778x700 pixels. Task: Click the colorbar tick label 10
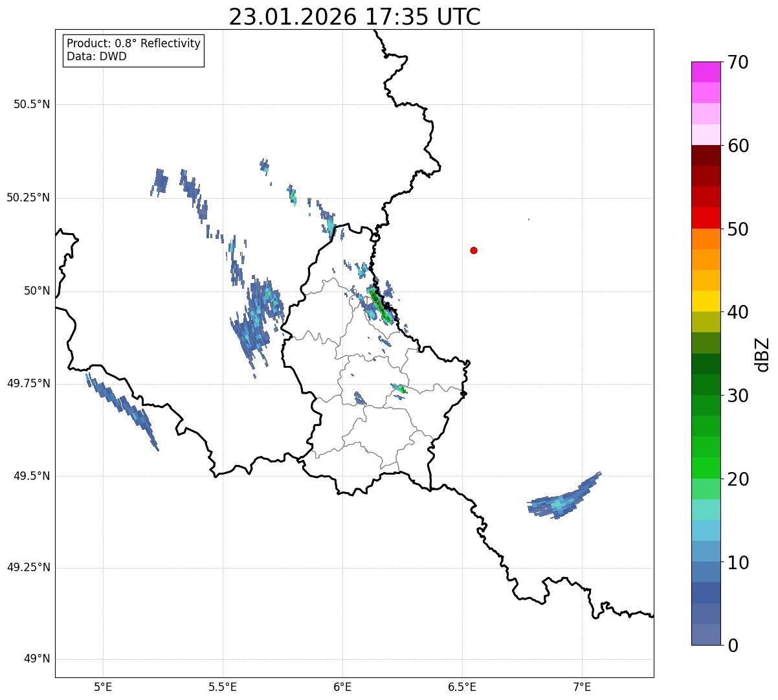(x=739, y=563)
